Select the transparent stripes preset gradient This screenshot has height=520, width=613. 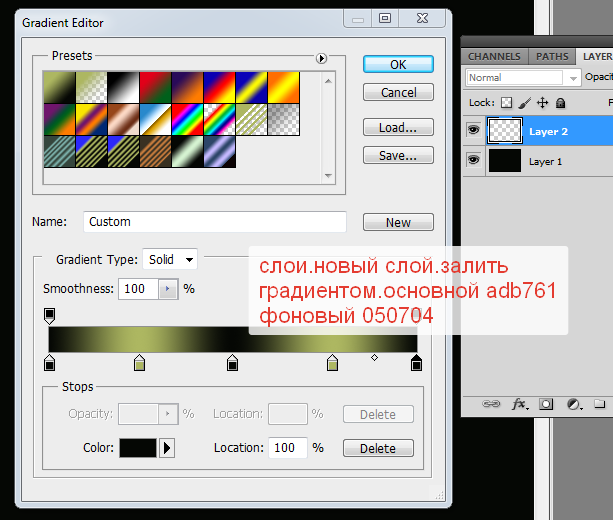252,120
